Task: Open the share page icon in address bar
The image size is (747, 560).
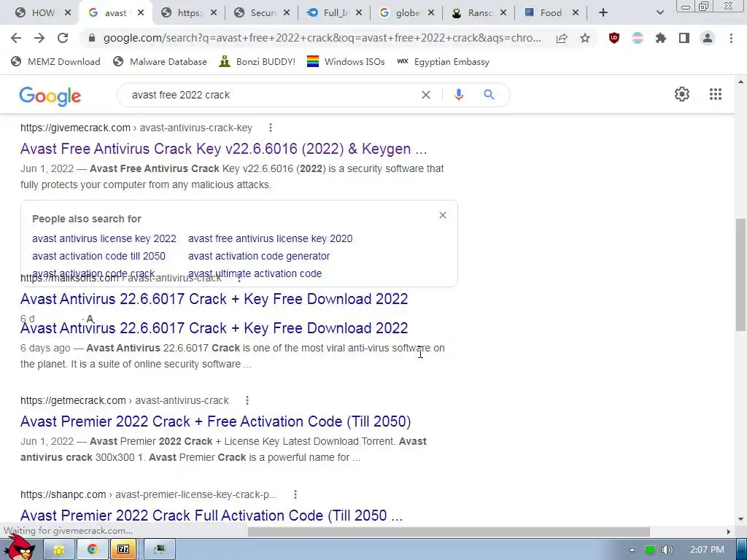Action: (x=562, y=39)
